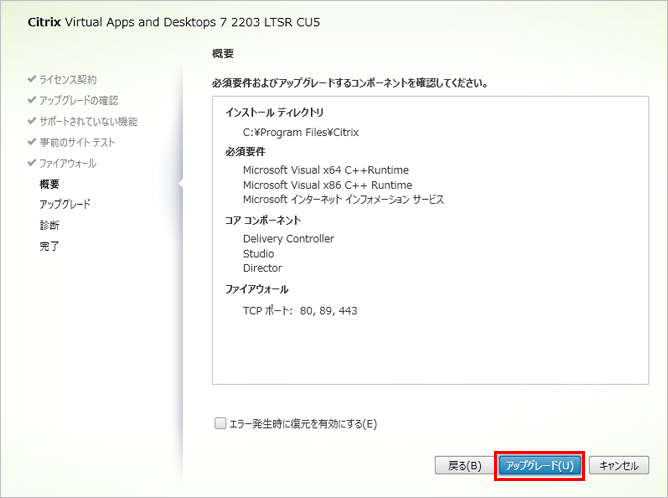668x498 pixels.
Task: Select サポートされていない機能 step in sidebar
Action: (x=89, y=121)
